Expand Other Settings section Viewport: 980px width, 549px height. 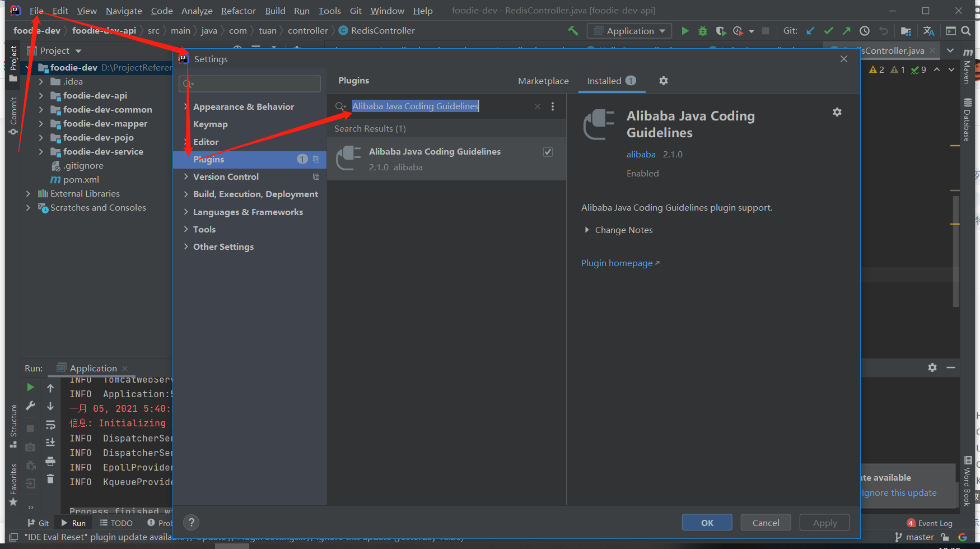tap(186, 246)
